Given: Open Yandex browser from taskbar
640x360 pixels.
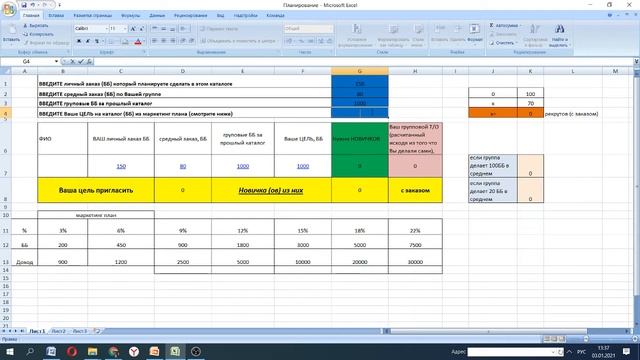Looking at the screenshot, I should pyautogui.click(x=134, y=351).
